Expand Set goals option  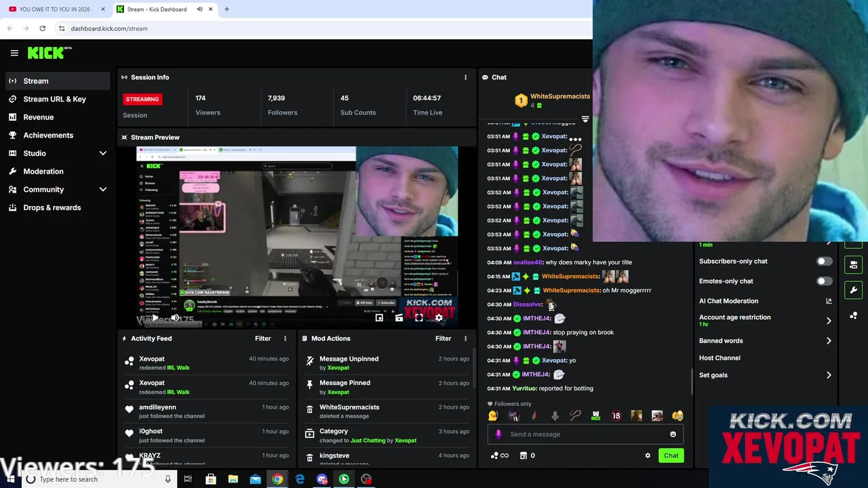tap(829, 375)
